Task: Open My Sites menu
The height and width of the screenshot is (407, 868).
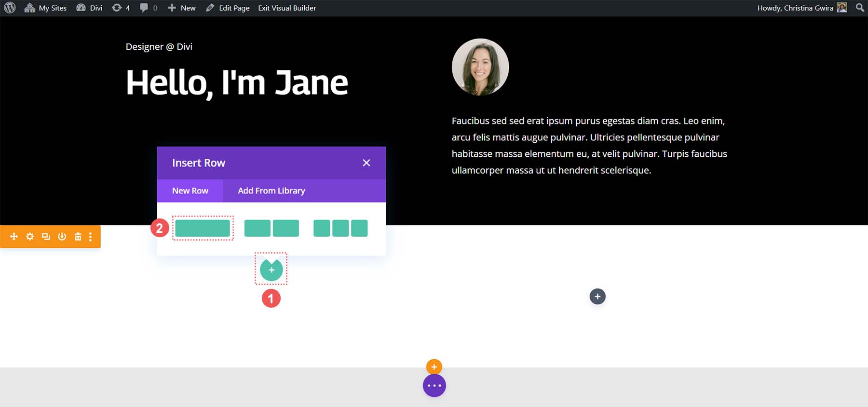Action: (45, 8)
